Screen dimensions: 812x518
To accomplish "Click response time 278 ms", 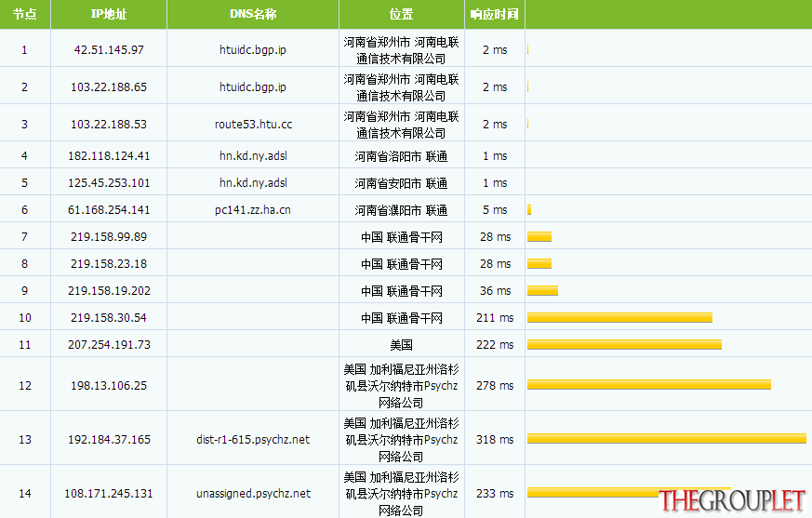I will tap(495, 385).
